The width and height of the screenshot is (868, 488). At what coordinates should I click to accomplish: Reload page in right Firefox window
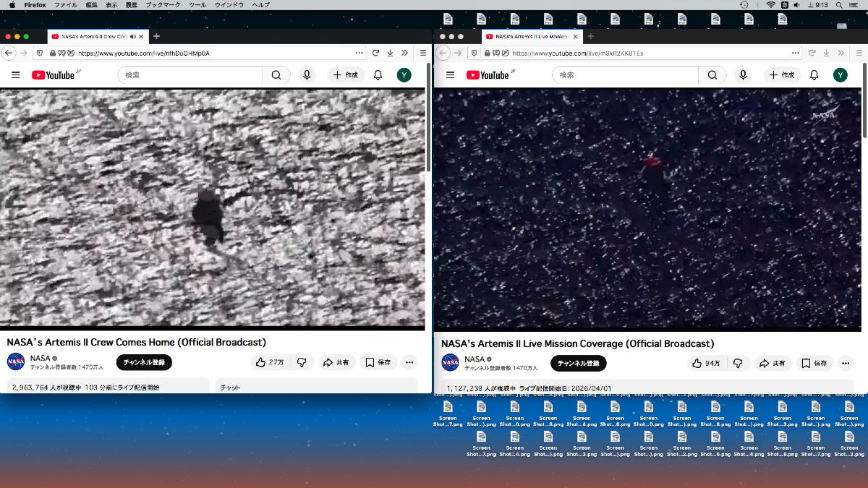pos(812,53)
